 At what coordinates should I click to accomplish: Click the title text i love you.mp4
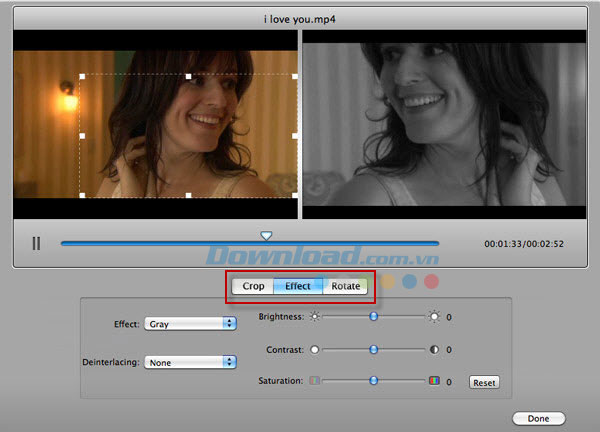pyautogui.click(x=300, y=19)
